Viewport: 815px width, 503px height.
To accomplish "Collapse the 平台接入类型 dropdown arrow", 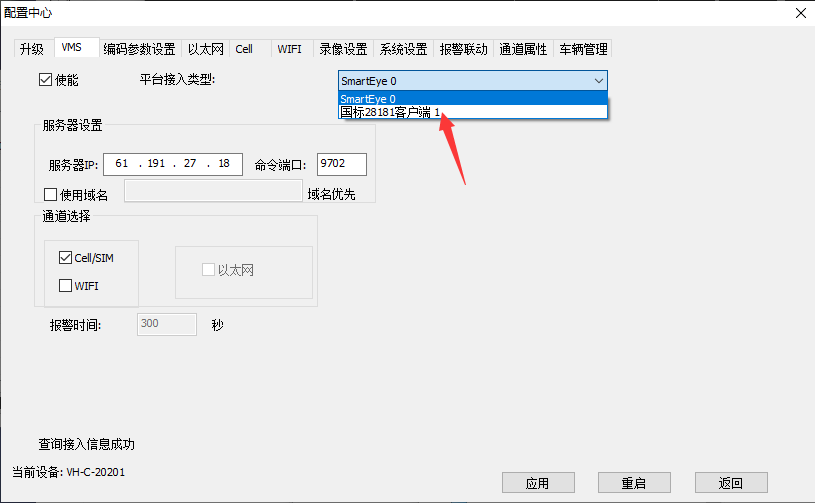I will point(598,81).
